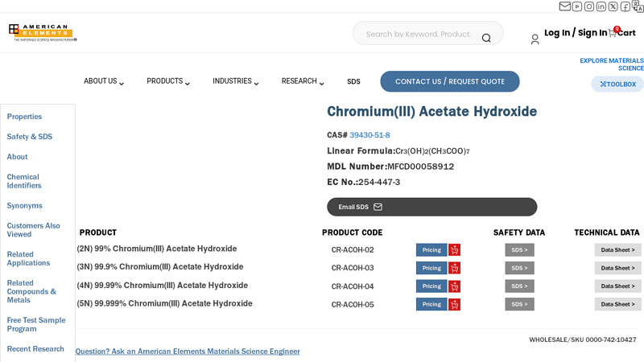644x362 pixels.
Task: Click MDL number MFCD00058912 text
Action: point(420,167)
